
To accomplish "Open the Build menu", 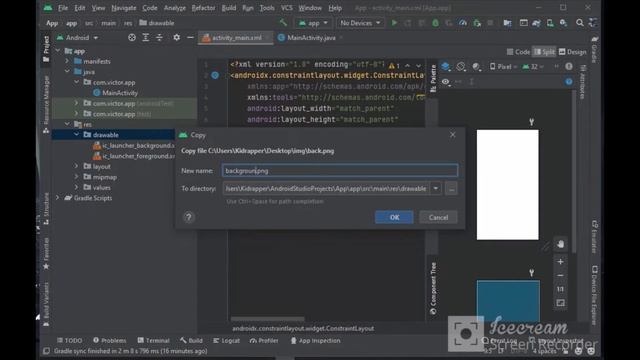I will (229, 8).
